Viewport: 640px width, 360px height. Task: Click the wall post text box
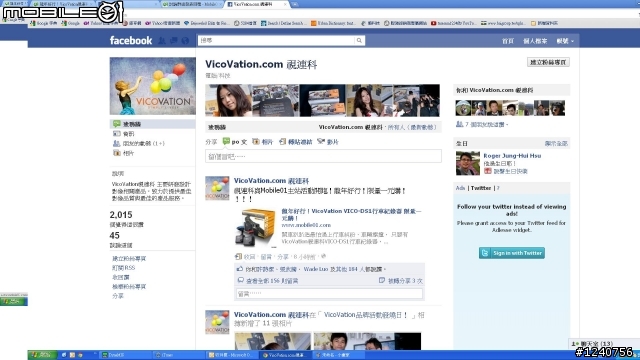click(x=323, y=156)
